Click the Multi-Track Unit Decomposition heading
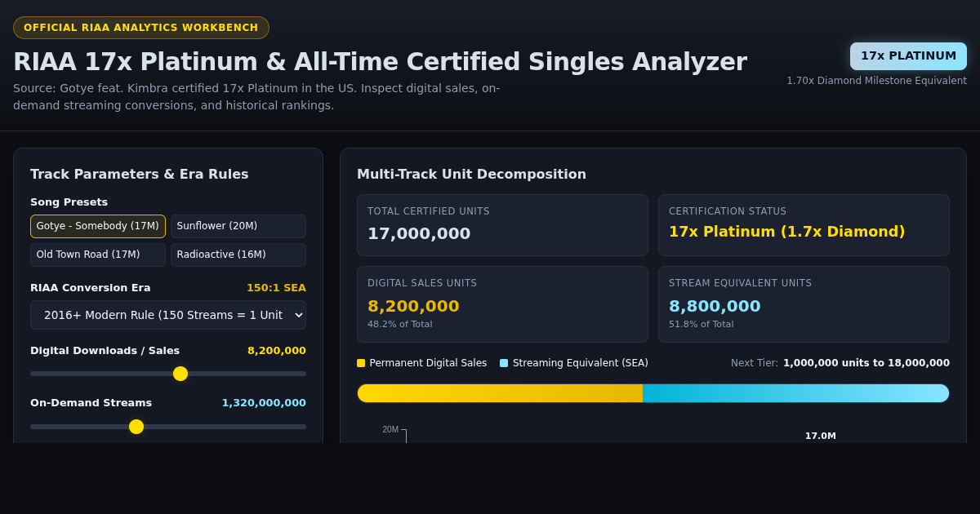The width and height of the screenshot is (980, 514). pyautogui.click(x=471, y=175)
